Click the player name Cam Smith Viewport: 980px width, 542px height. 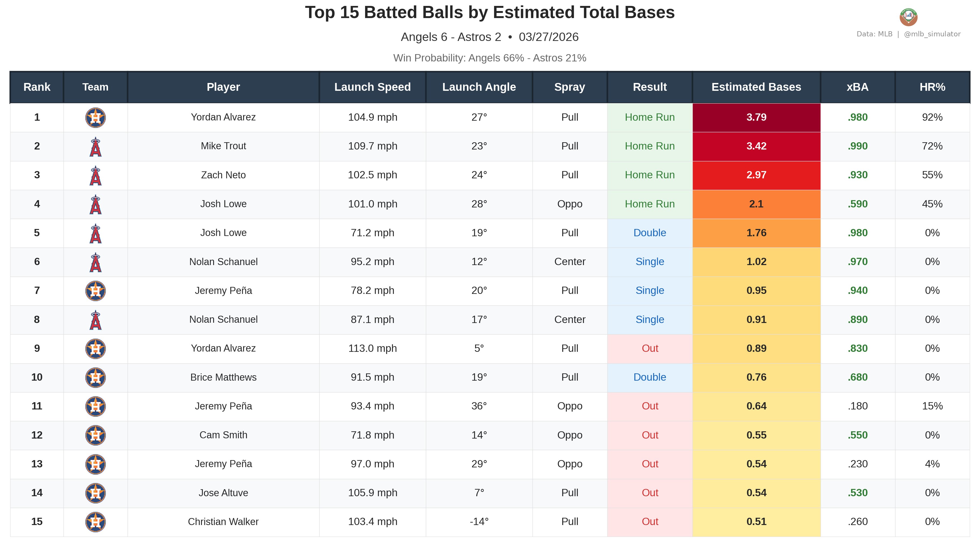coord(223,435)
